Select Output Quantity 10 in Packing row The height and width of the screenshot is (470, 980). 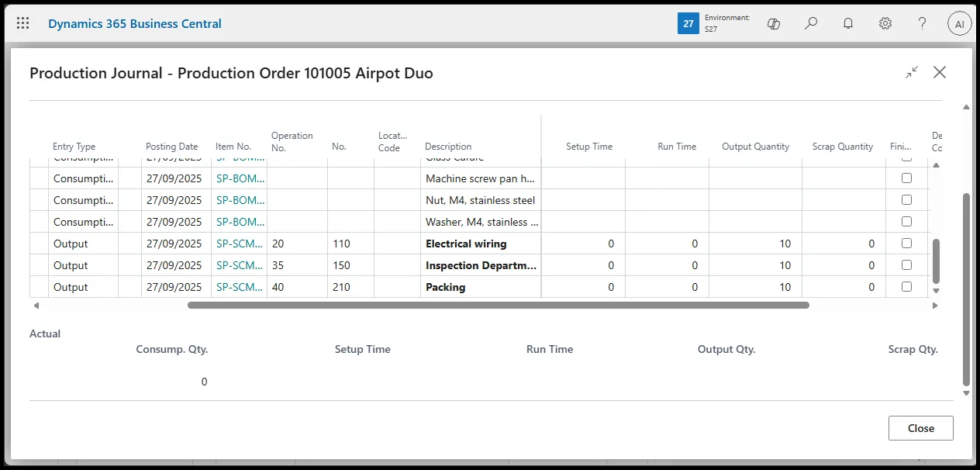pyautogui.click(x=755, y=287)
